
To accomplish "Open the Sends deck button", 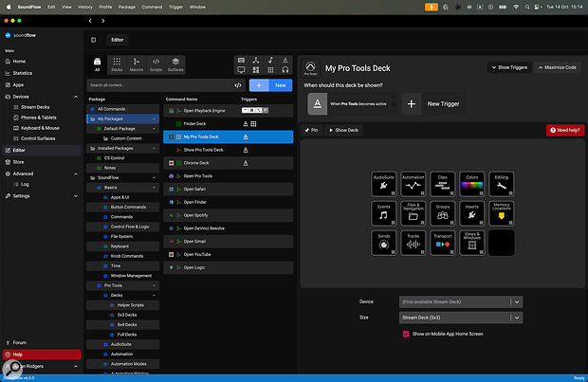I will pos(384,243).
